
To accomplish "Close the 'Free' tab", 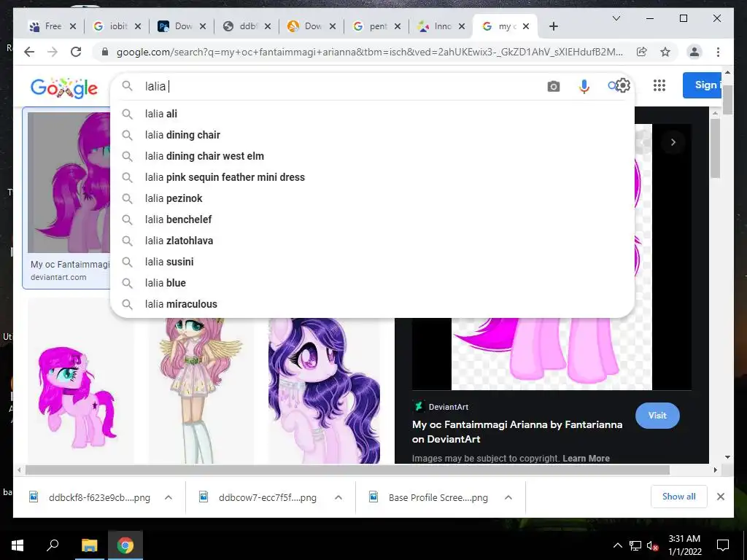I will [x=73, y=27].
